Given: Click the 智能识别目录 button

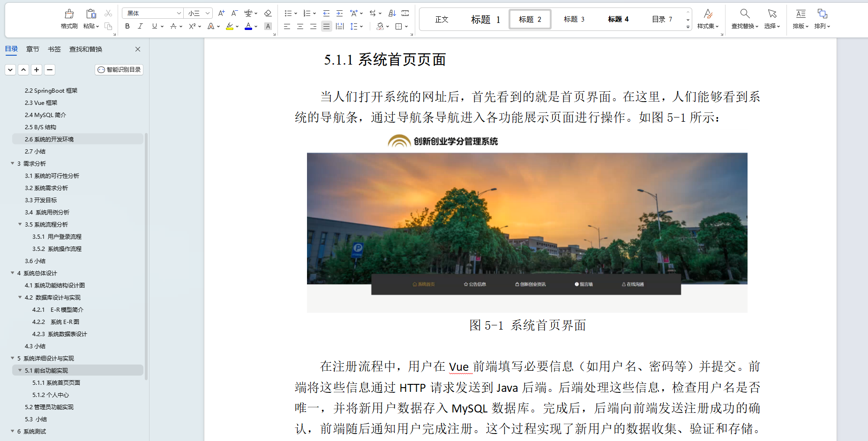Looking at the screenshot, I should (119, 70).
